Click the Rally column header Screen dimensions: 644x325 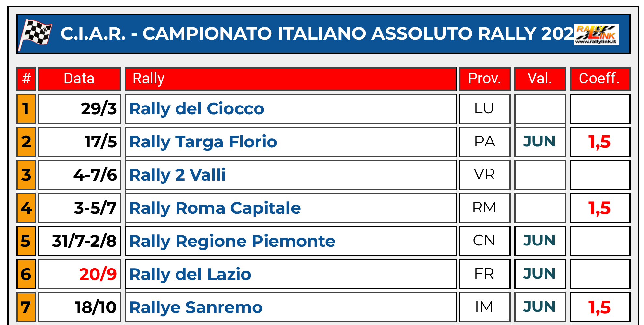pyautogui.click(x=149, y=79)
